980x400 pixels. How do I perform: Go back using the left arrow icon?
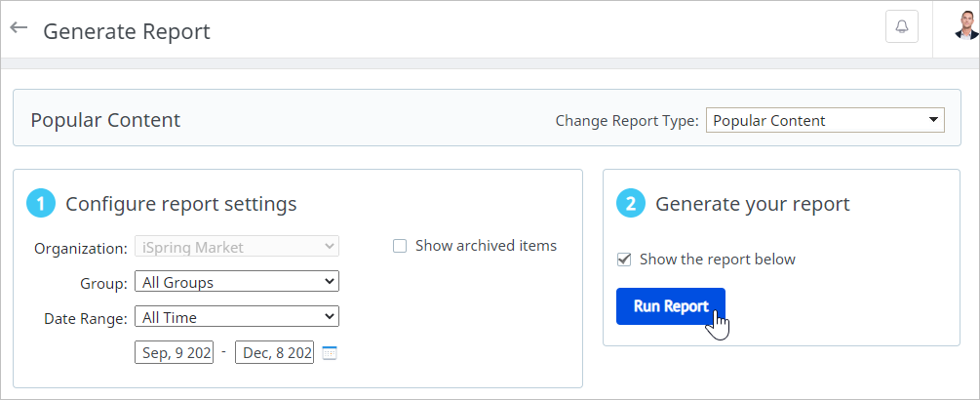click(x=19, y=28)
